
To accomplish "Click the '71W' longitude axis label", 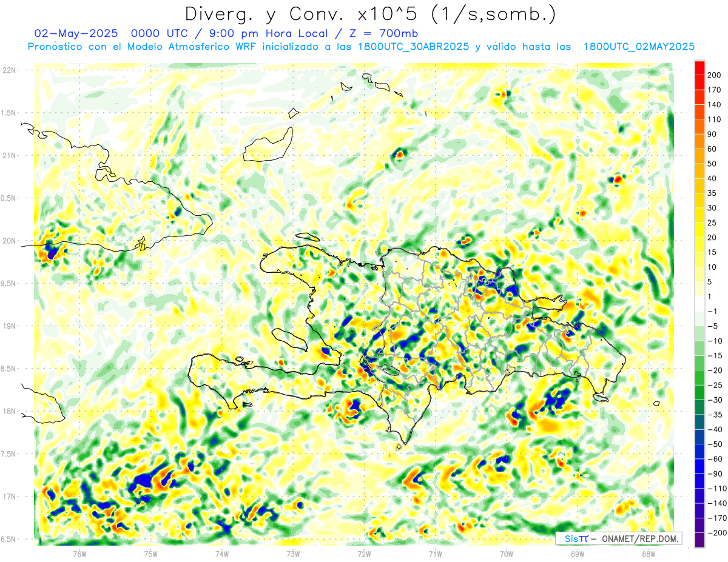I will 435,554.
